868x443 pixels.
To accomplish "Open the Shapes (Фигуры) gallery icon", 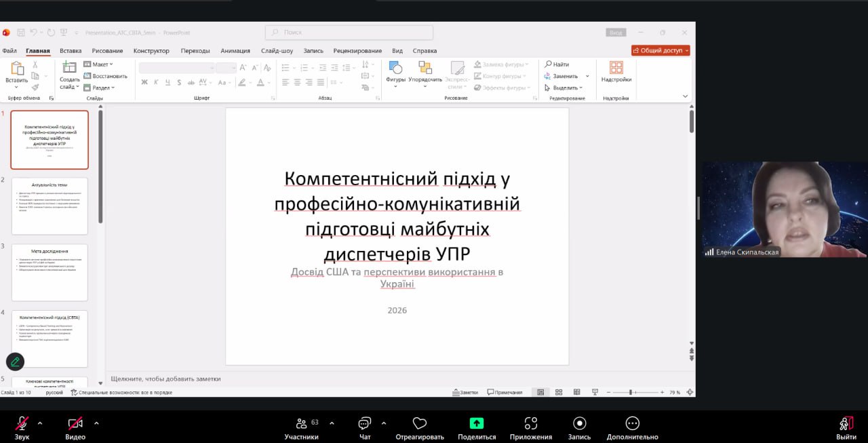I will pyautogui.click(x=395, y=68).
